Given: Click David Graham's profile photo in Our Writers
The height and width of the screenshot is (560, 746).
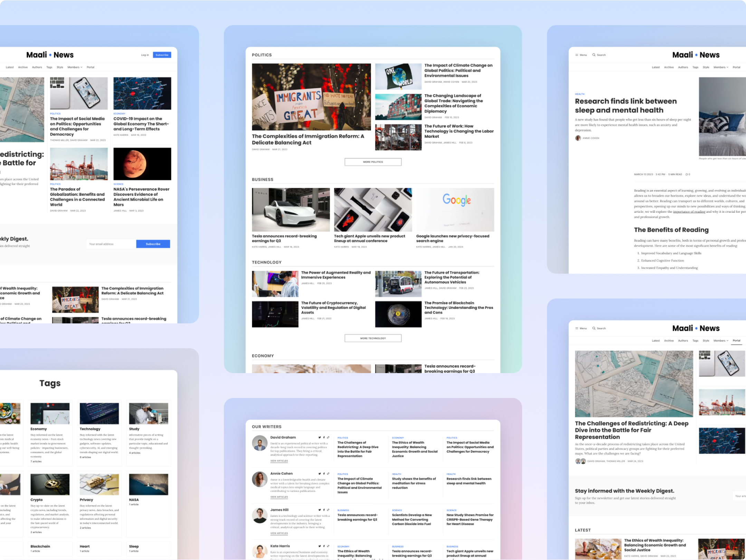Looking at the screenshot, I should tap(260, 443).
